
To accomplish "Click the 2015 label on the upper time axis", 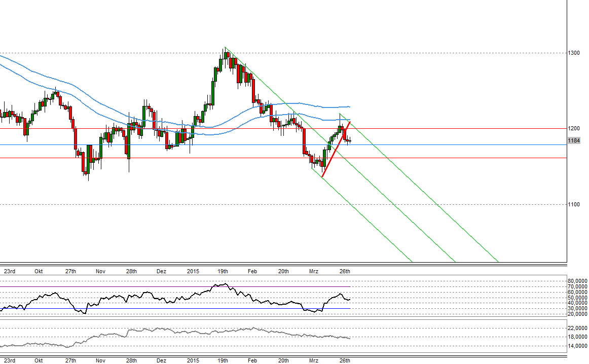I will [193, 271].
